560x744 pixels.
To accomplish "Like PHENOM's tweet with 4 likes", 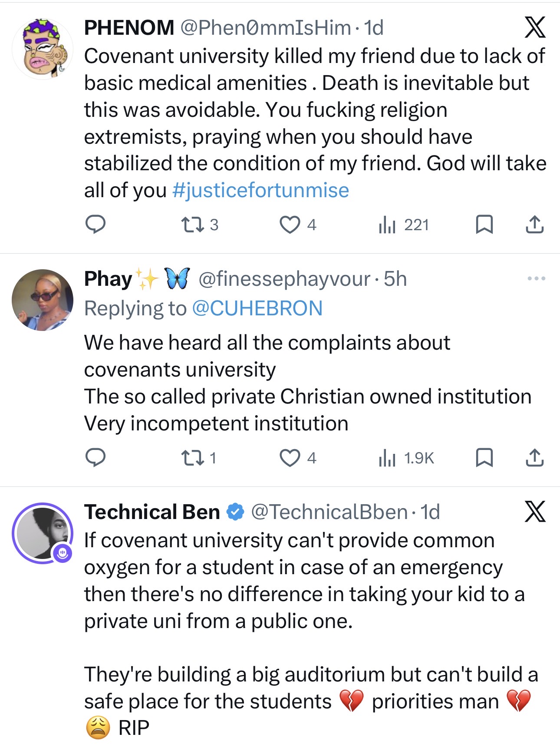I will (x=290, y=225).
